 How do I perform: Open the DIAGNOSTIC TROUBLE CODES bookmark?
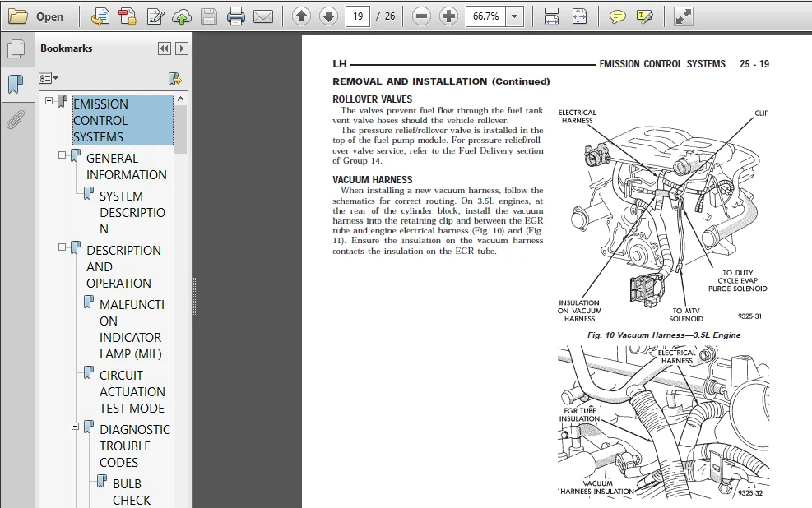pos(135,446)
